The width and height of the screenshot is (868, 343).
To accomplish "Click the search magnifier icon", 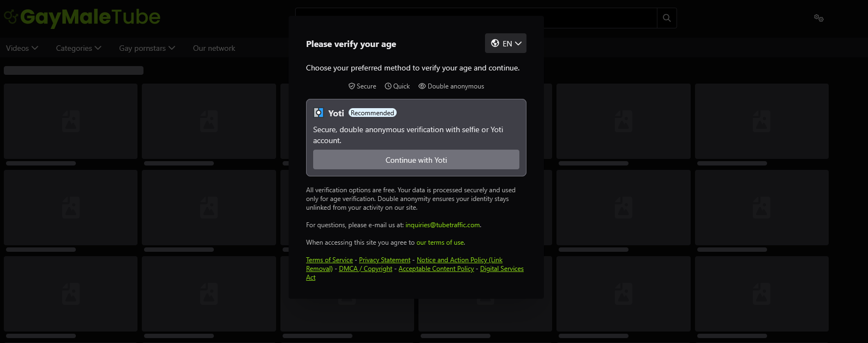I will tap(667, 18).
